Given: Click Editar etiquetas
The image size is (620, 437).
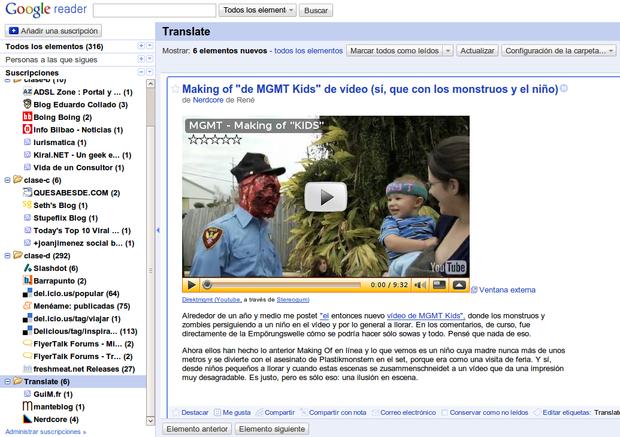Looking at the screenshot, I should (567, 412).
